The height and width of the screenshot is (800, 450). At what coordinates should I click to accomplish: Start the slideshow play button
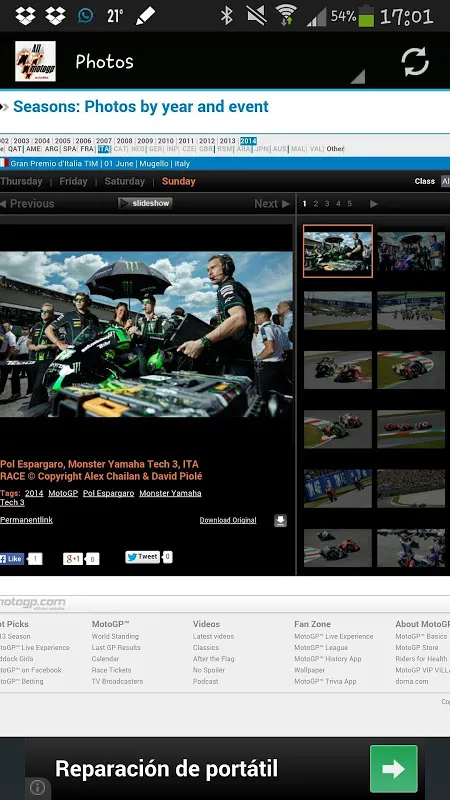click(145, 203)
